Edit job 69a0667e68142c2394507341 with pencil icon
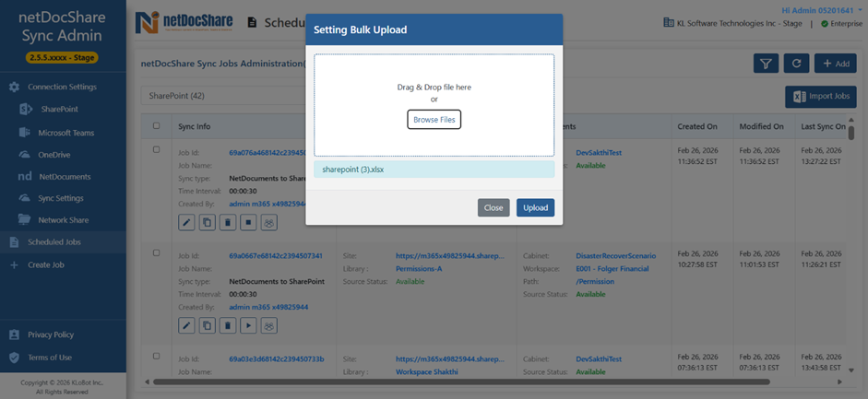The height and width of the screenshot is (399, 868). (x=186, y=326)
